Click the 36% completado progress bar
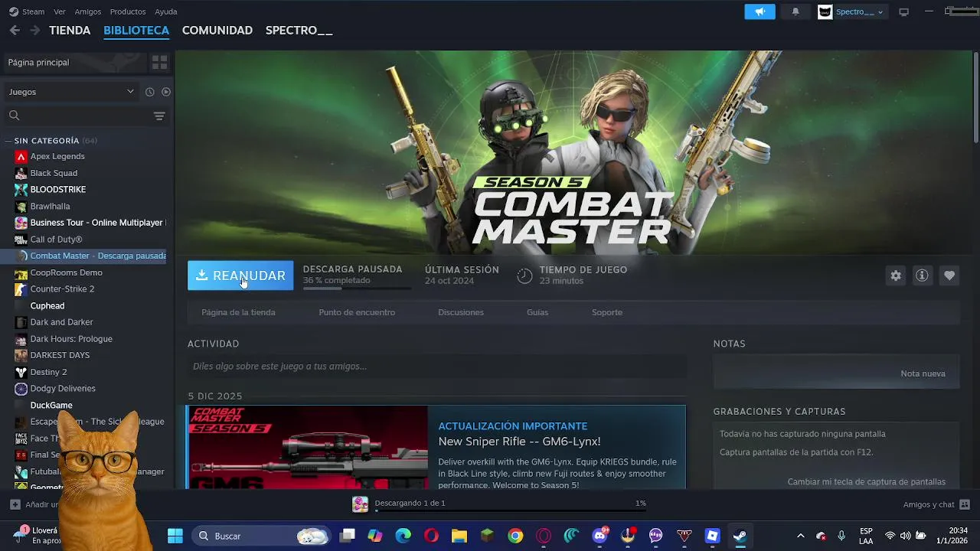The height and width of the screenshot is (551, 980). [x=357, y=288]
